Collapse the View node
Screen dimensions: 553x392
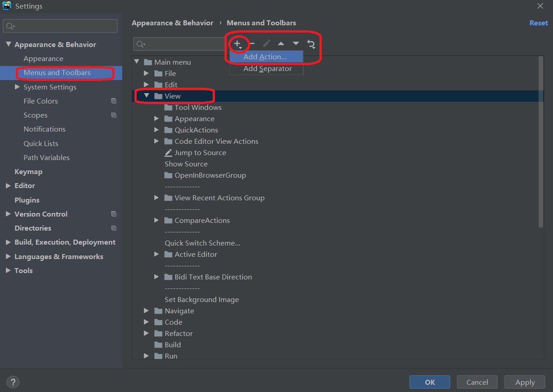(146, 95)
